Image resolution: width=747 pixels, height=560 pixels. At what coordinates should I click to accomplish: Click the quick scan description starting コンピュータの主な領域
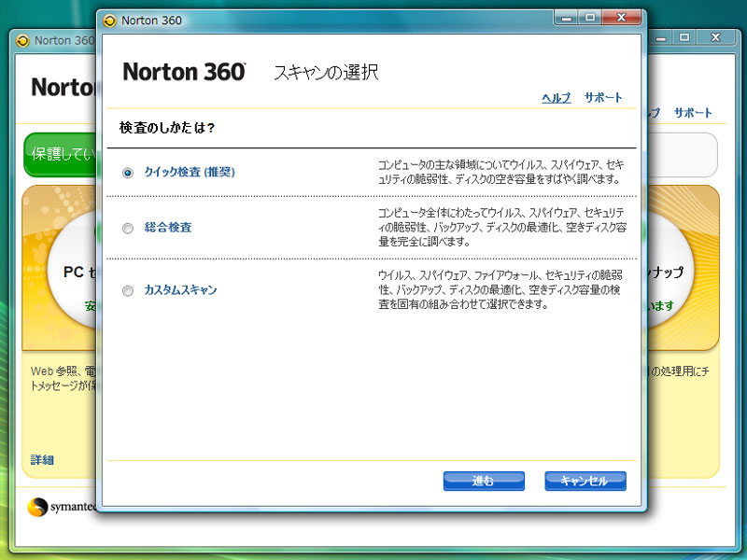500,172
